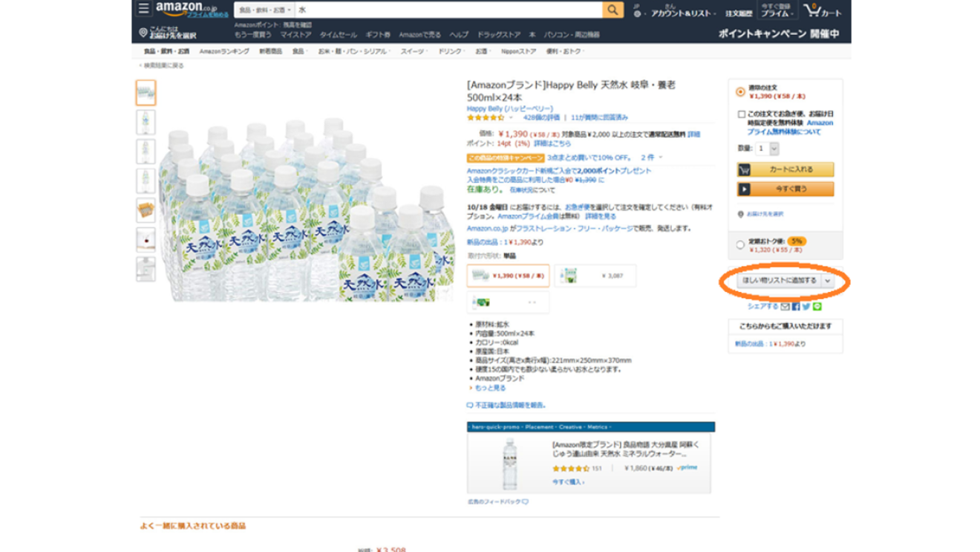980x552 pixels.
Task: Click the 検索結果に戻る link
Action: [163, 65]
